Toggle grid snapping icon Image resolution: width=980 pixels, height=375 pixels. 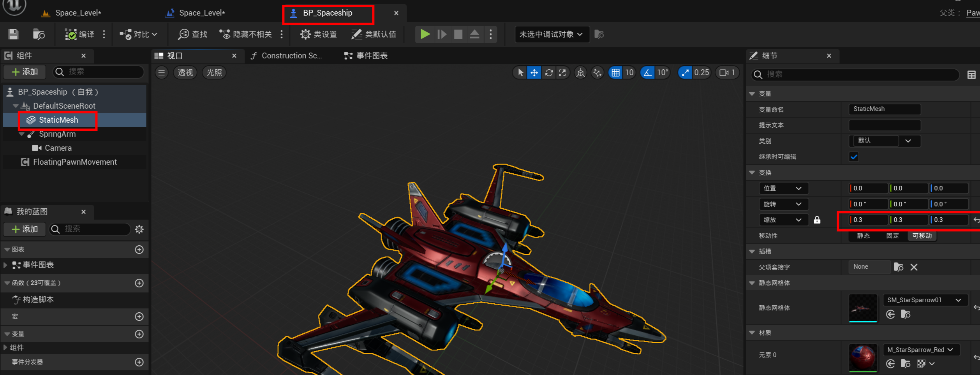coord(615,72)
